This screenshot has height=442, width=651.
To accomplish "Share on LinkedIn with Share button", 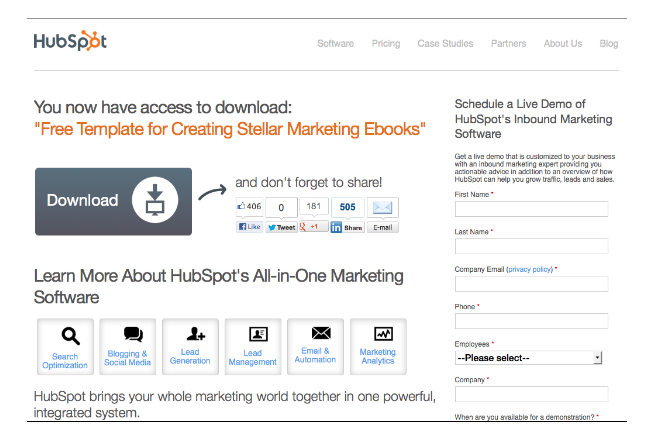I will pyautogui.click(x=348, y=227).
